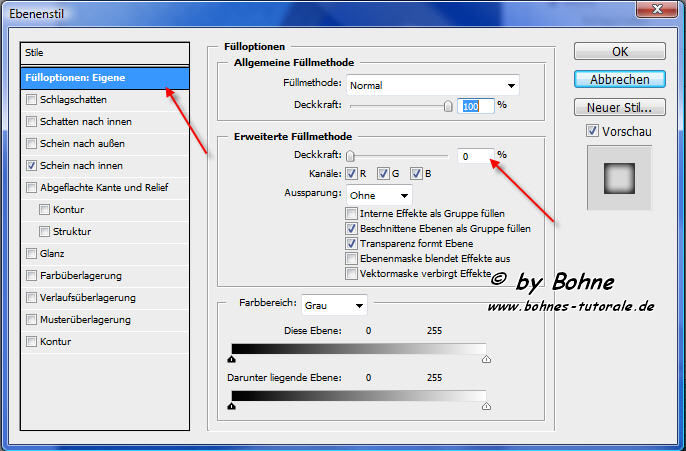Image resolution: width=686 pixels, height=451 pixels.
Task: Uncheck the R channel checkbox
Action: 352,174
